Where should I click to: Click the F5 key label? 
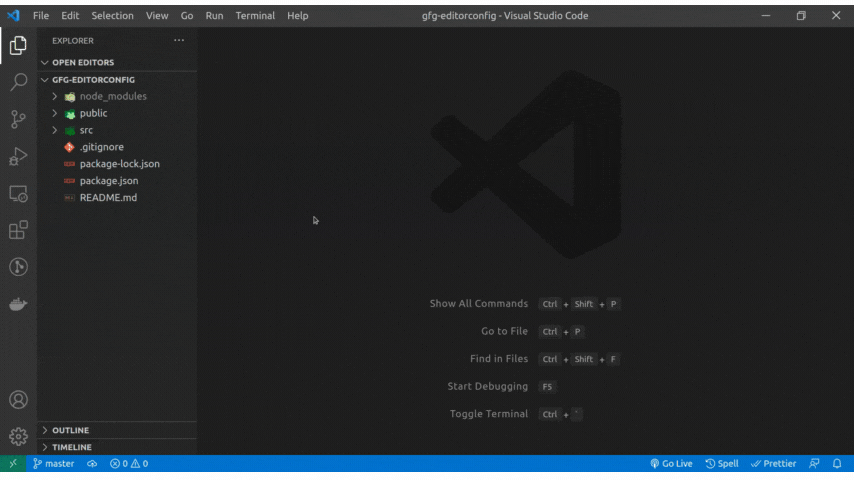(x=547, y=387)
